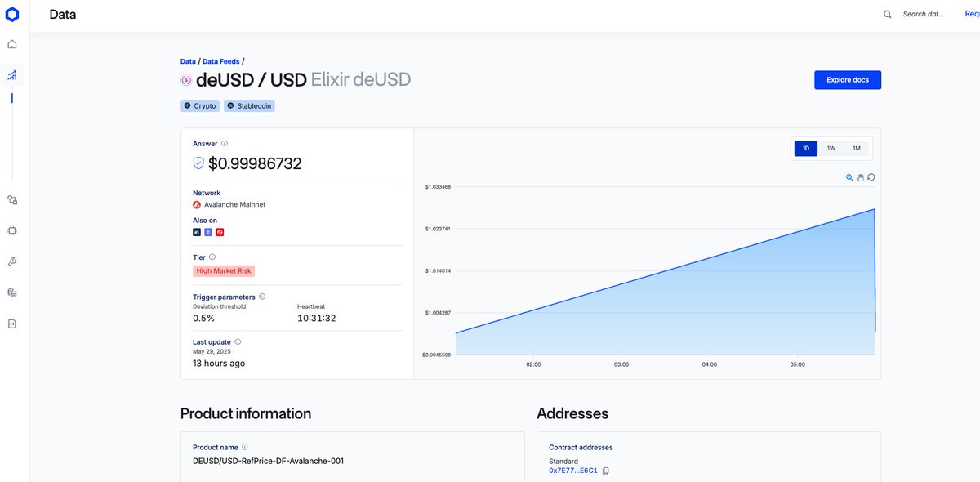The width and height of the screenshot is (980, 482).
Task: Go to the Home sidebar icon
Action: click(12, 45)
